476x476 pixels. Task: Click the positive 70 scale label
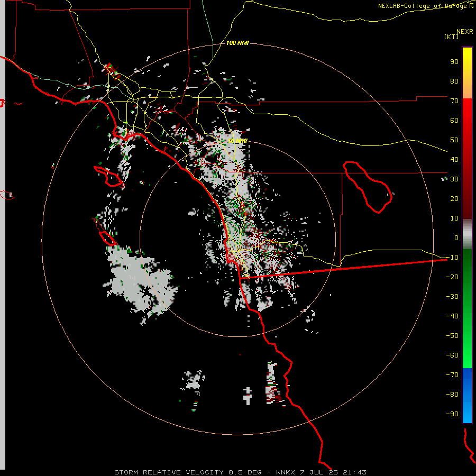[x=454, y=101]
